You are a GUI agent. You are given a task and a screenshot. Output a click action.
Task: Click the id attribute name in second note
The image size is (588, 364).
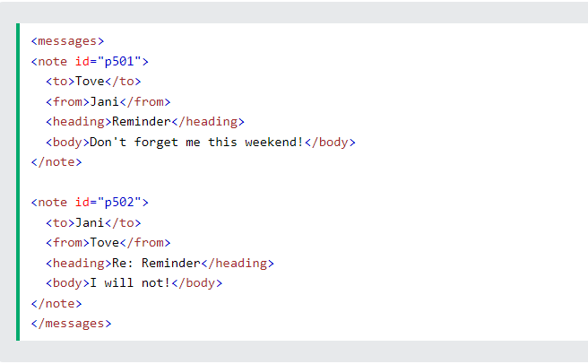[x=82, y=203]
